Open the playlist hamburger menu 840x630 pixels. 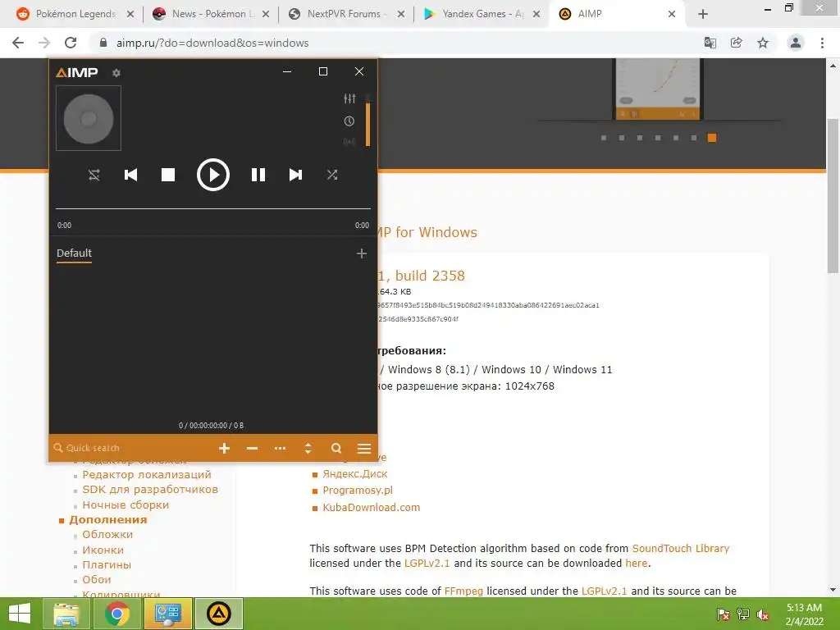click(x=364, y=449)
